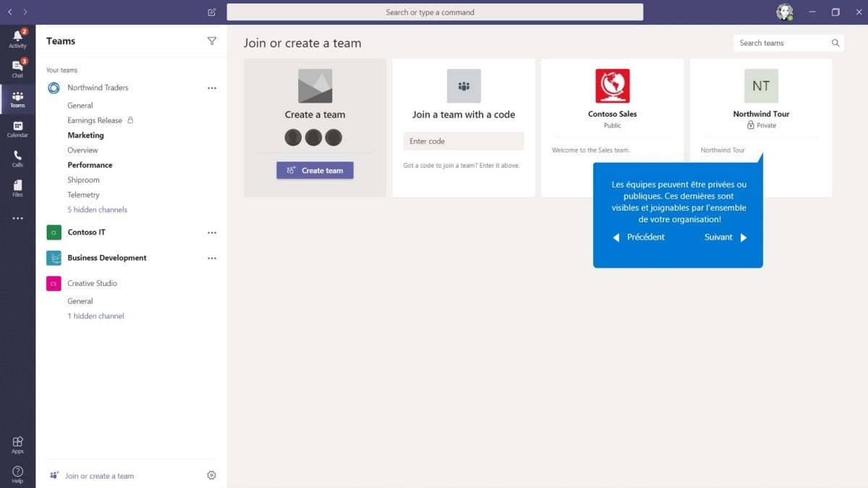This screenshot has height=488, width=868.
Task: Open the Shiproom channel
Action: click(83, 180)
